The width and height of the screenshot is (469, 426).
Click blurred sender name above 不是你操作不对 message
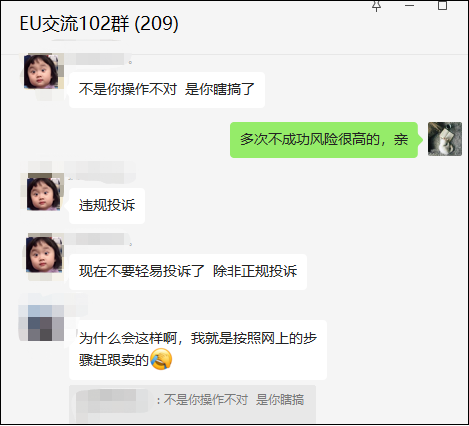pyautogui.click(x=95, y=59)
